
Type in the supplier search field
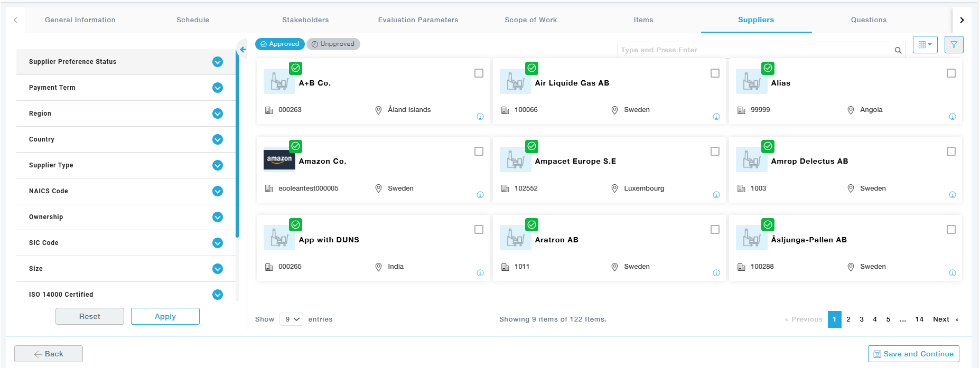[755, 50]
